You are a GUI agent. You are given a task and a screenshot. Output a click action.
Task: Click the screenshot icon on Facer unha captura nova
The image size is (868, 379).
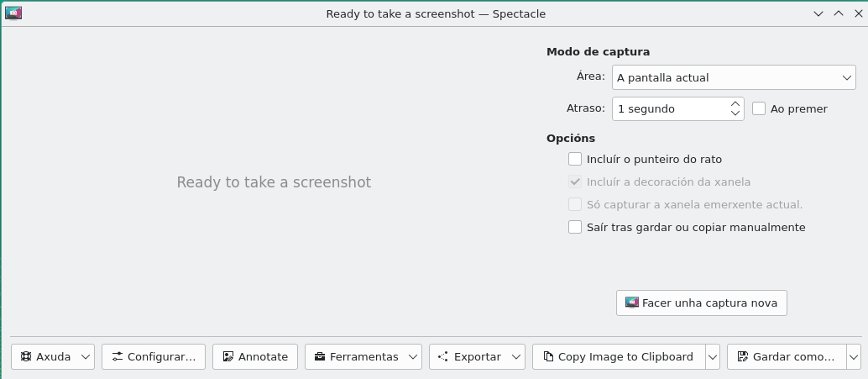(x=631, y=303)
